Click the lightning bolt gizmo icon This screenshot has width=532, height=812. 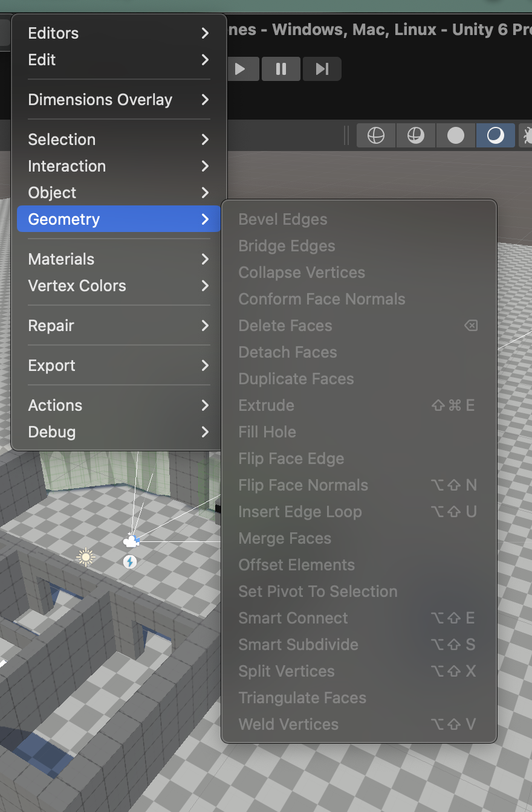pyautogui.click(x=130, y=562)
